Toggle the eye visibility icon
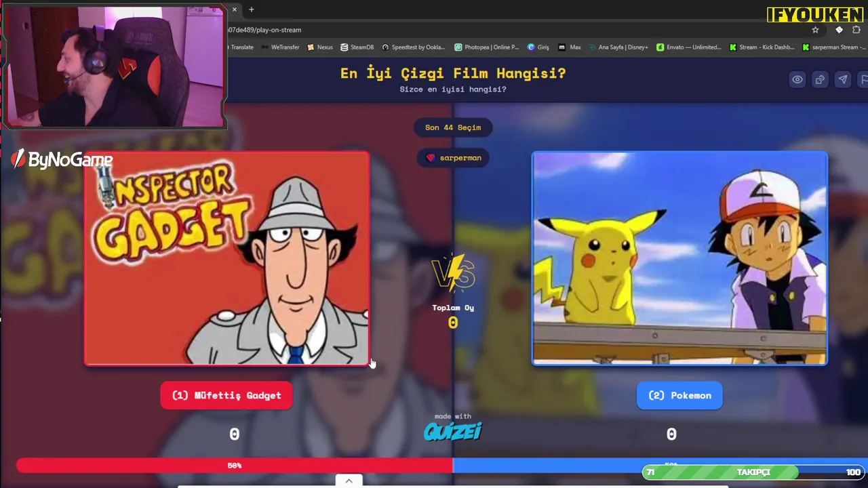The height and width of the screenshot is (488, 868). coord(797,79)
